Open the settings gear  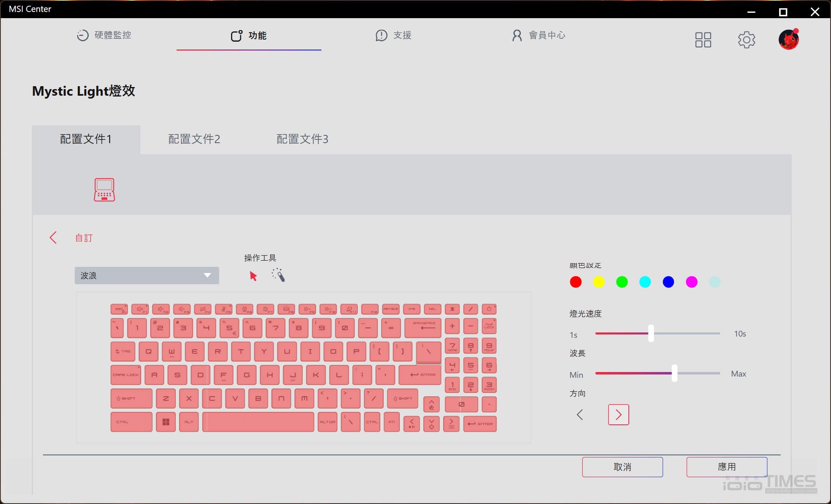pos(746,40)
